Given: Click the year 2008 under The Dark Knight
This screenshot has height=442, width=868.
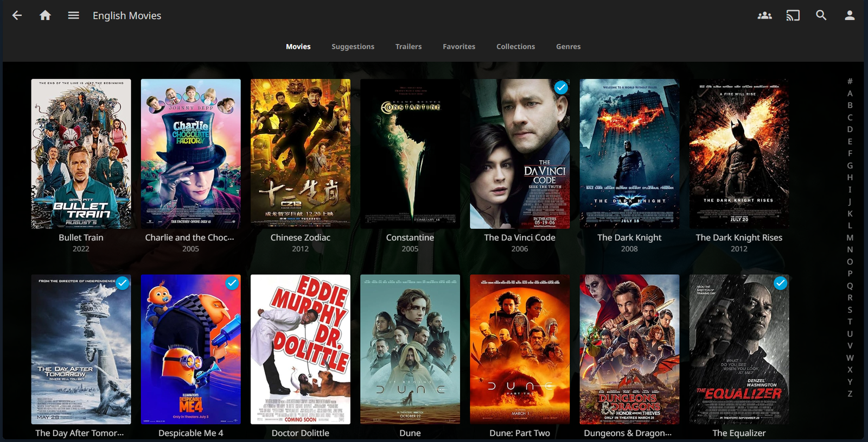Looking at the screenshot, I should pos(629,249).
